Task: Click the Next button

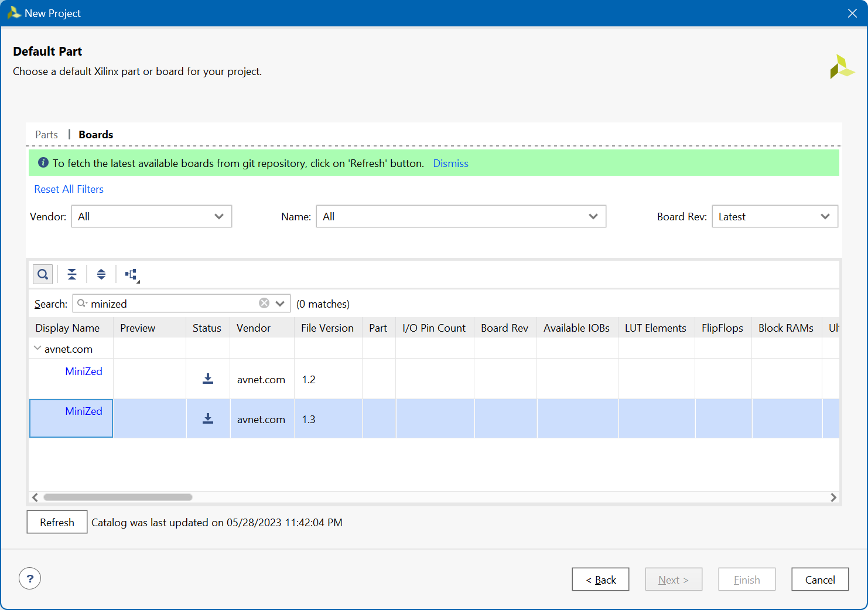Action: [x=674, y=580]
